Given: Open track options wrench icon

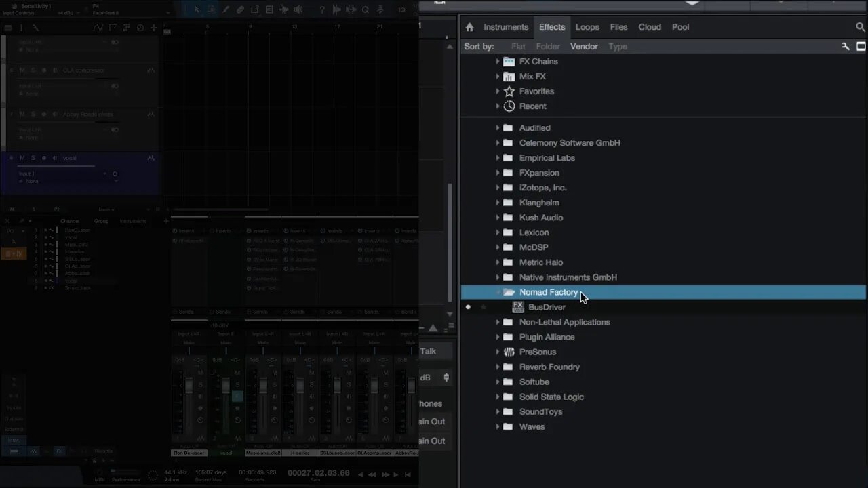Looking at the screenshot, I should (35, 28).
